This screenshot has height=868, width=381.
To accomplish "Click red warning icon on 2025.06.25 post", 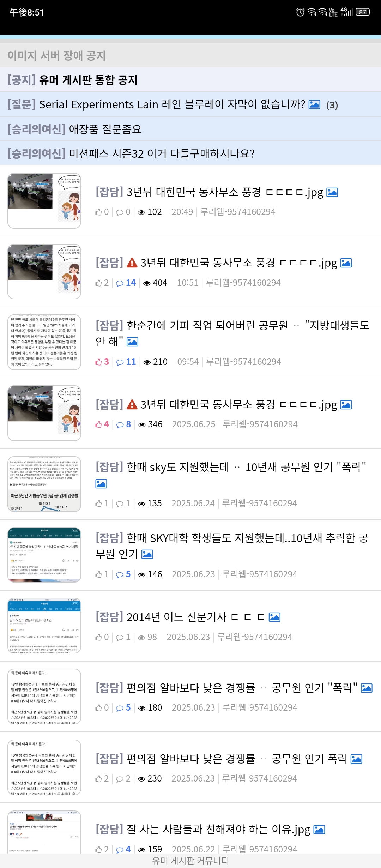I will 132,405.
